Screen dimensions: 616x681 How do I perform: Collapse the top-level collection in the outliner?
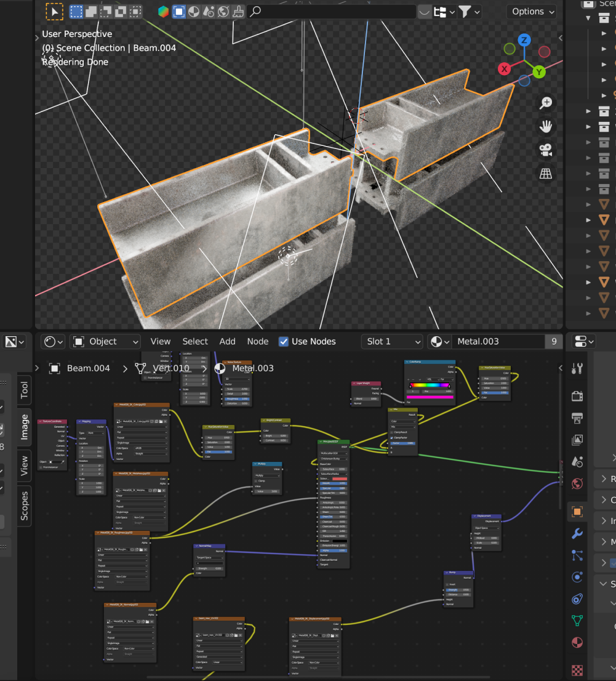tap(588, 18)
